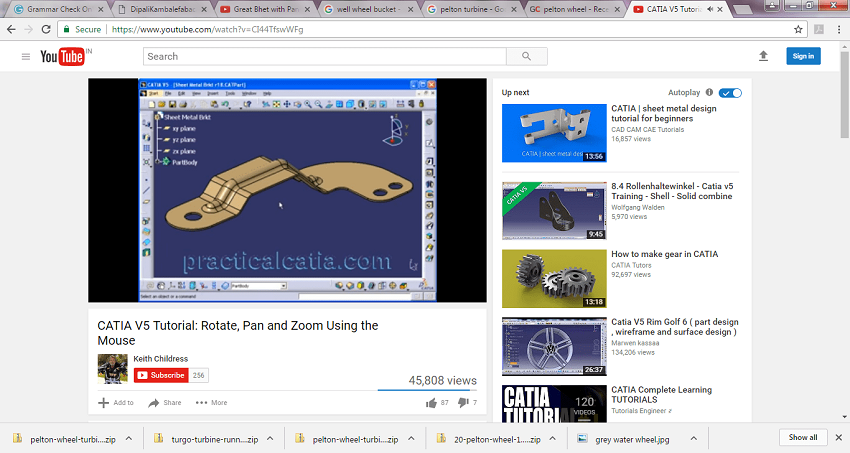850x453 pixels.
Task: Click the secure padlock icon
Action: [x=66, y=29]
